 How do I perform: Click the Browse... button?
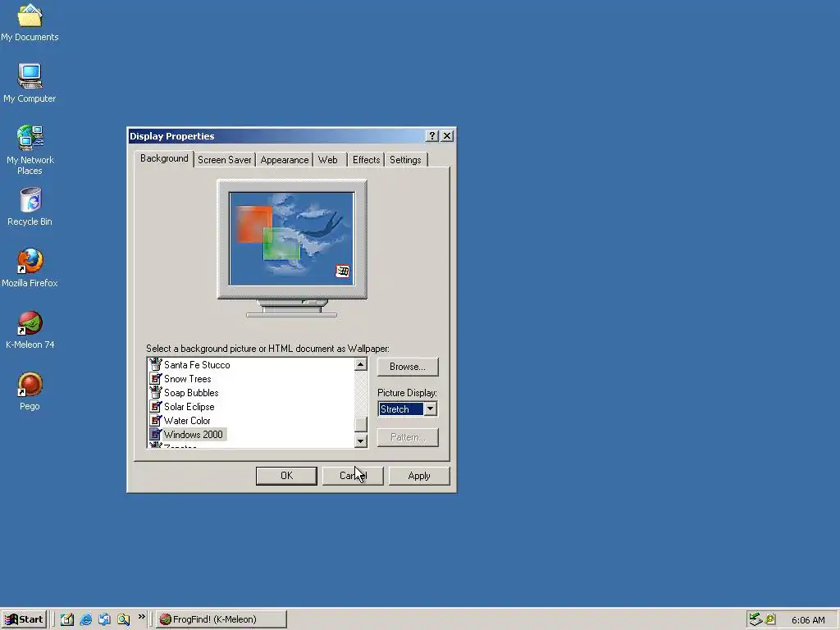pyautogui.click(x=408, y=367)
